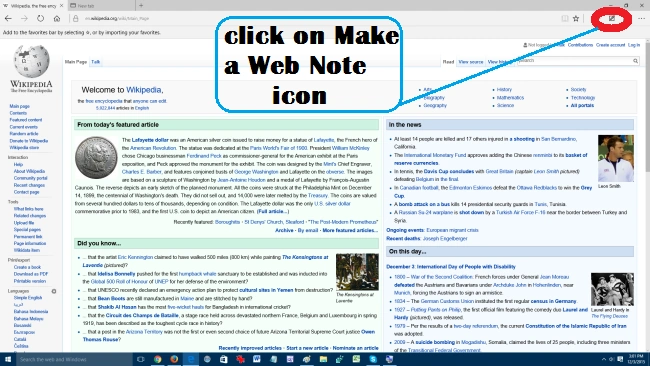Open the View source tab
The width and height of the screenshot is (650, 366).
(471, 62)
